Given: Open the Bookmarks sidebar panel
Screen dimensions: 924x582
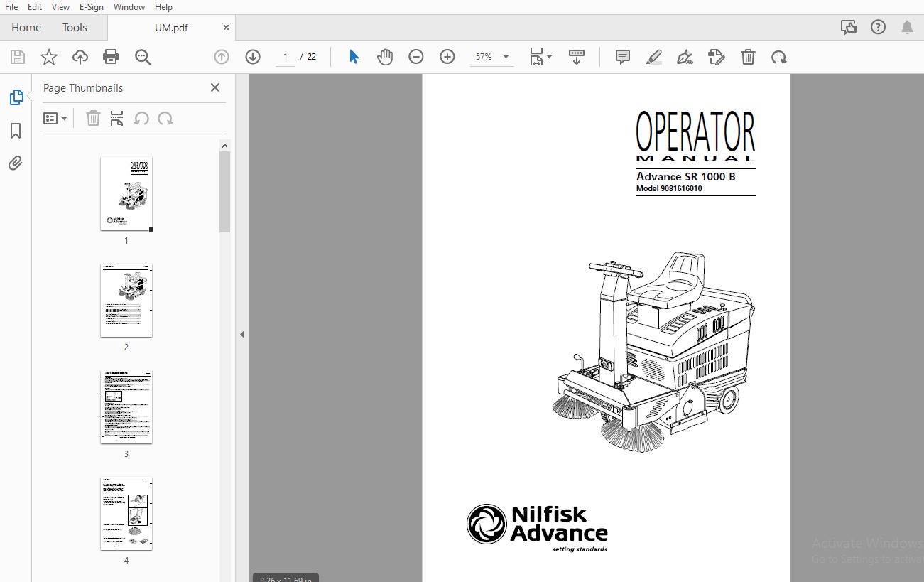Looking at the screenshot, I should pos(16,131).
